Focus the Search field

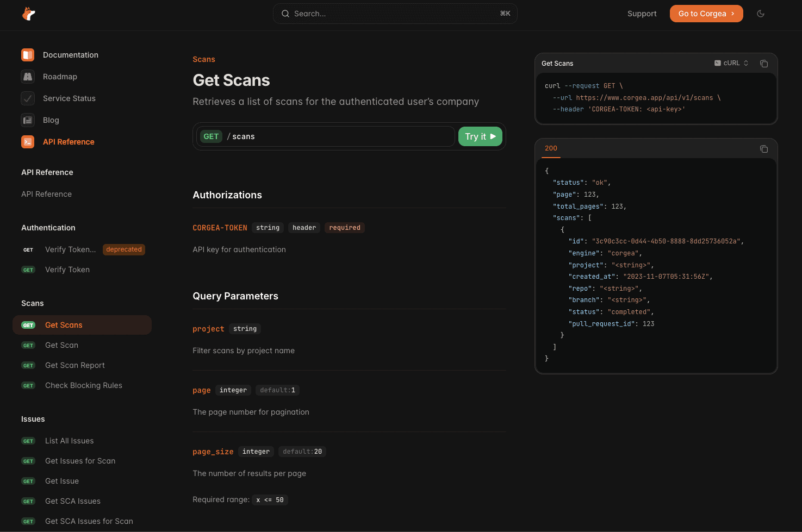click(395, 14)
